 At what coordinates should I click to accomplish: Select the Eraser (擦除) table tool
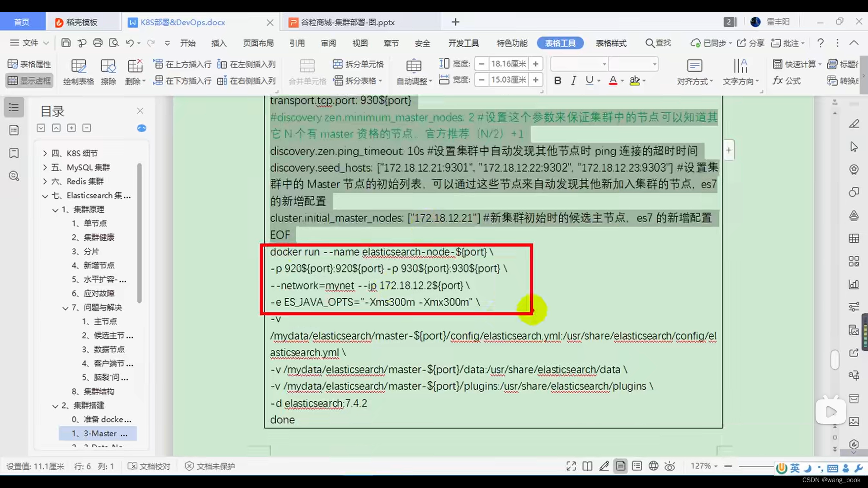[108, 71]
